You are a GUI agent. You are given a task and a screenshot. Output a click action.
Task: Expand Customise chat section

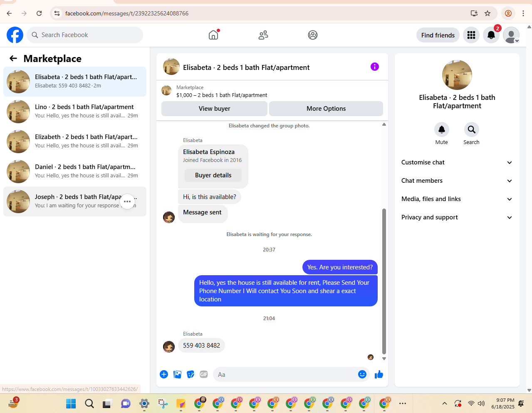tap(457, 162)
